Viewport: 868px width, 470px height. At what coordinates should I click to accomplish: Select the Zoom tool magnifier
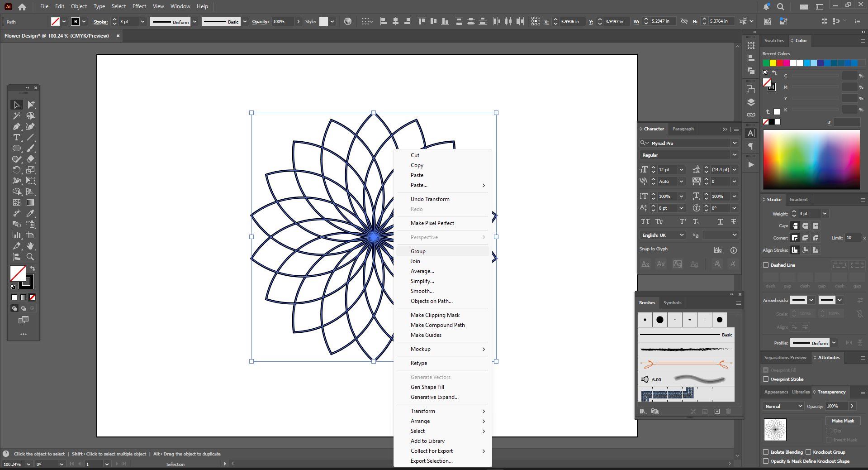click(x=30, y=257)
